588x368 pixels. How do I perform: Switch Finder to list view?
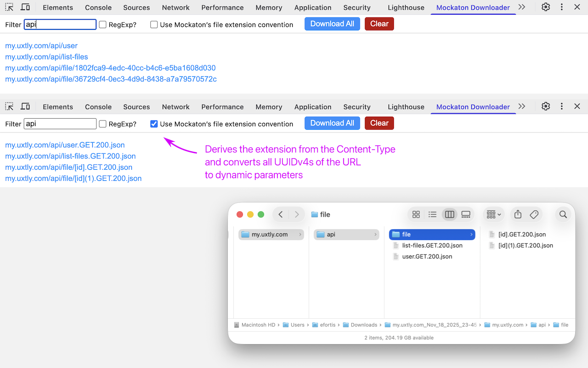432,214
